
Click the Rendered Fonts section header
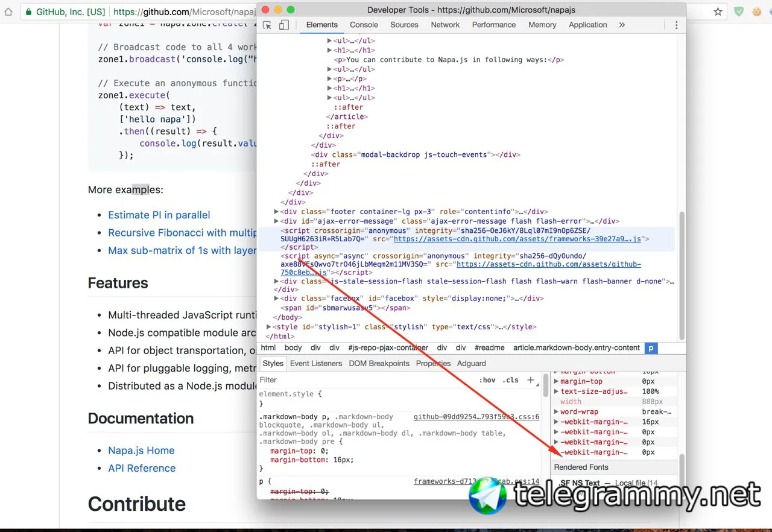click(614, 467)
